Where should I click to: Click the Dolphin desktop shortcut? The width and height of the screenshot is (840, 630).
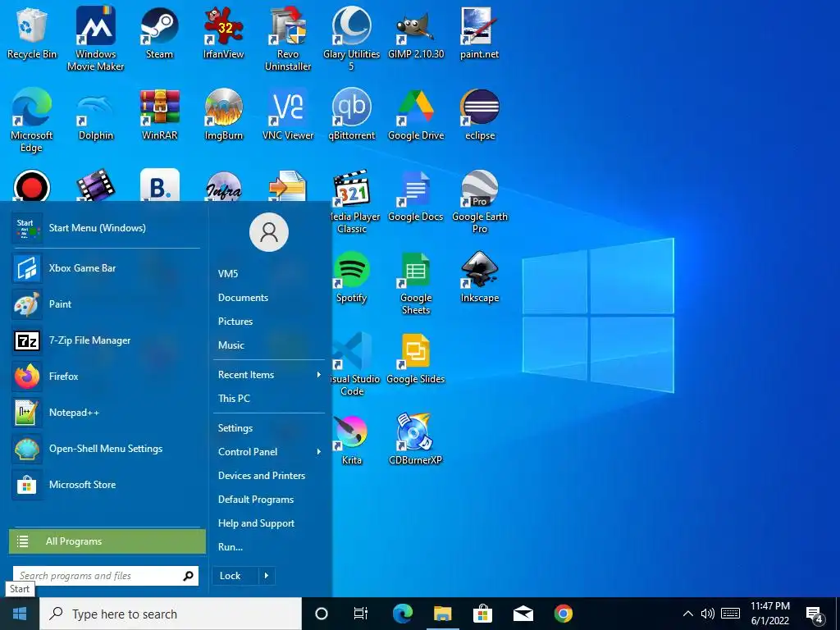point(95,115)
